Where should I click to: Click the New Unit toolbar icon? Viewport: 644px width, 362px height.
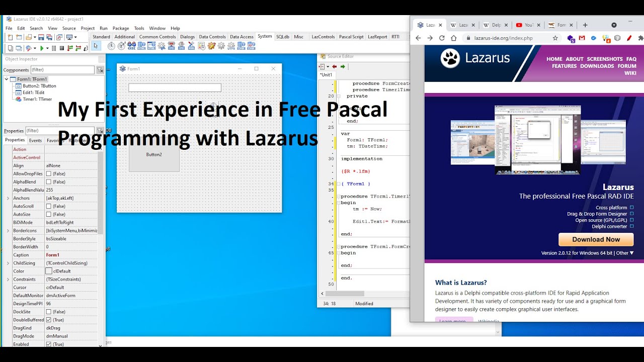tap(10, 37)
